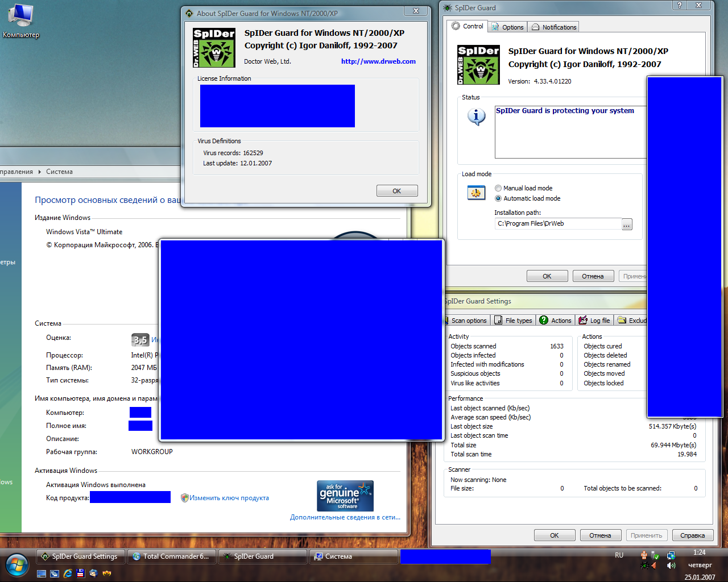Select Automatic load mode
728x582 pixels.
point(527,198)
